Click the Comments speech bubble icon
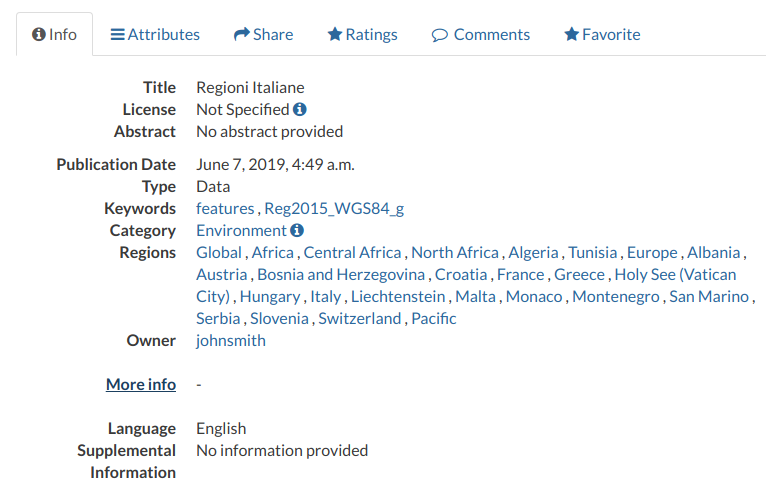 pyautogui.click(x=439, y=35)
